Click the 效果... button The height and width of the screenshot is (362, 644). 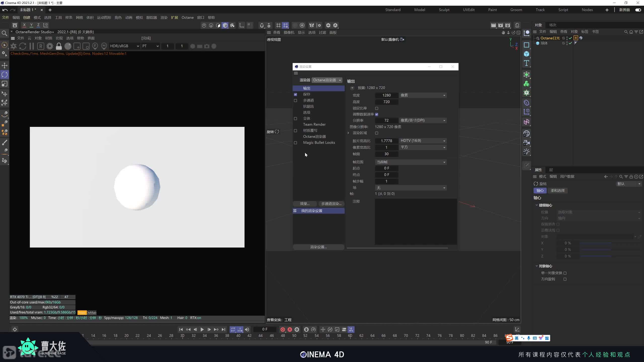(305, 204)
